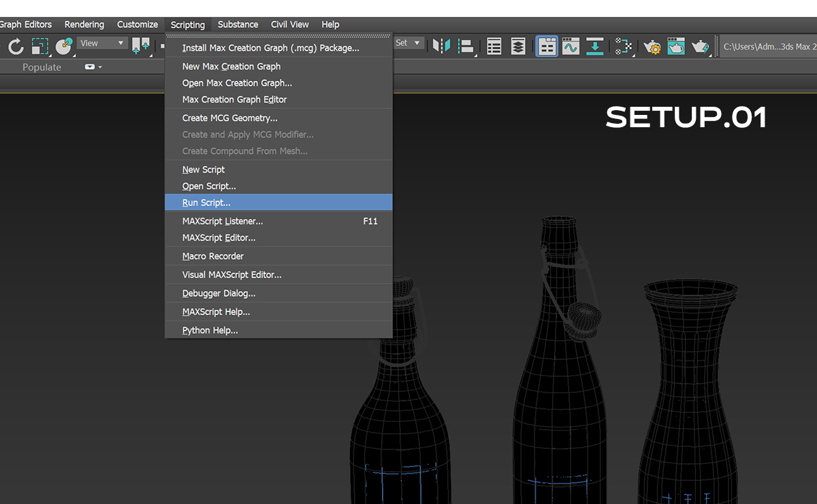Click the Rotate tool icon

pos(16,46)
